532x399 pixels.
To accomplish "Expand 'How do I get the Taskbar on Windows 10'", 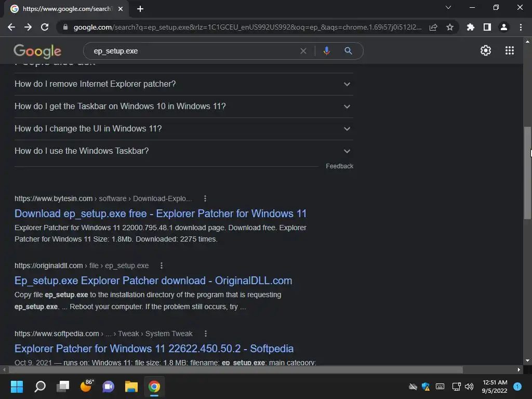I will pos(183,106).
